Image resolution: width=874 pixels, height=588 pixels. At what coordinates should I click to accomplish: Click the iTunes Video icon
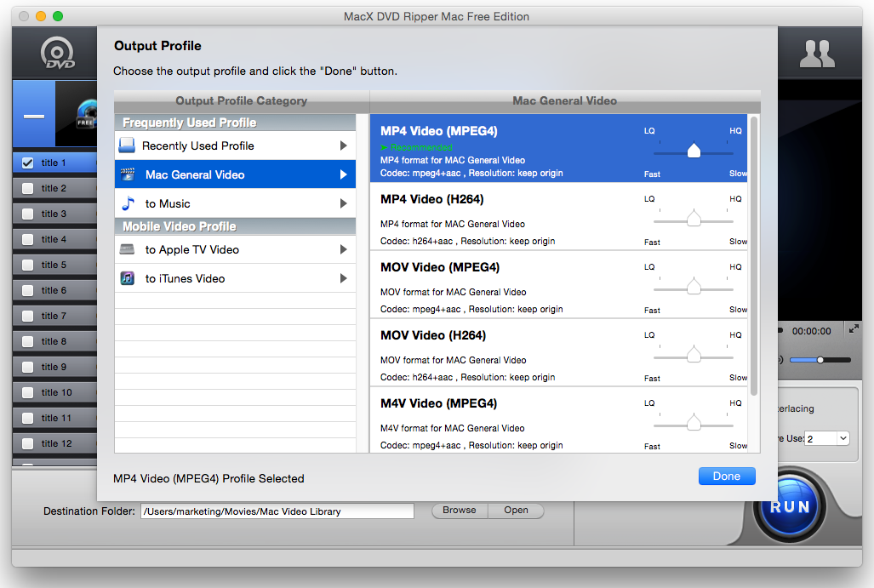127,278
